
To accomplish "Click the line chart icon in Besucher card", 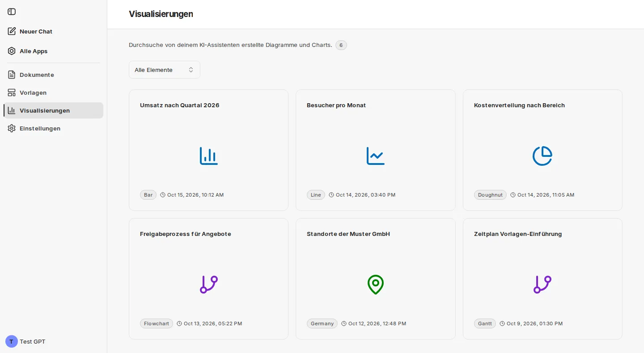I will (376, 155).
